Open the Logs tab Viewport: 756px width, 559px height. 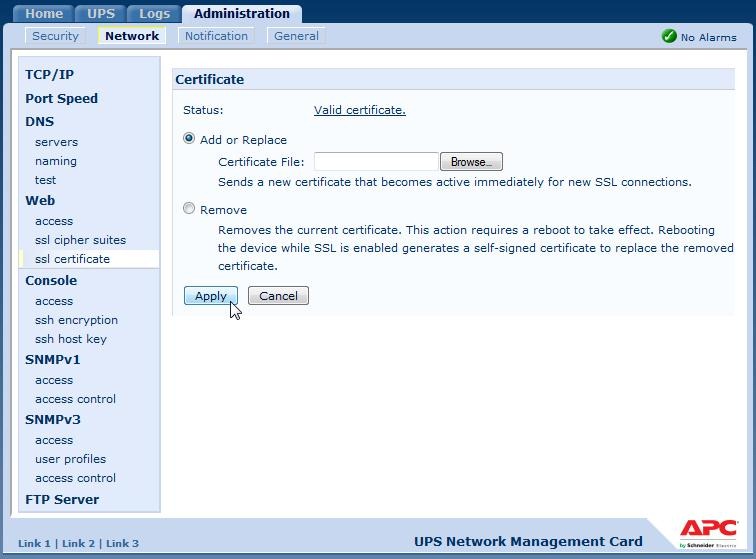(154, 14)
